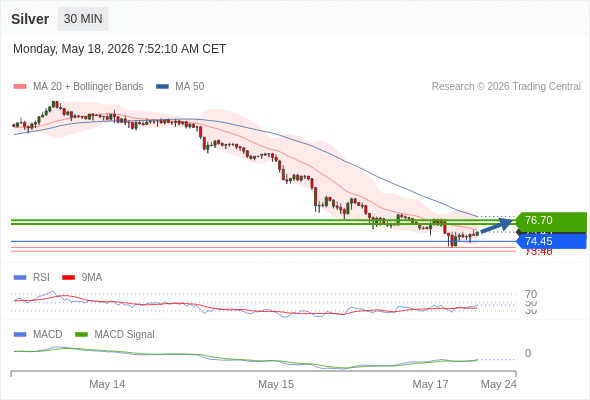590x400 pixels.
Task: Click the blue 74.45 pivot price tag
Action: point(551,242)
